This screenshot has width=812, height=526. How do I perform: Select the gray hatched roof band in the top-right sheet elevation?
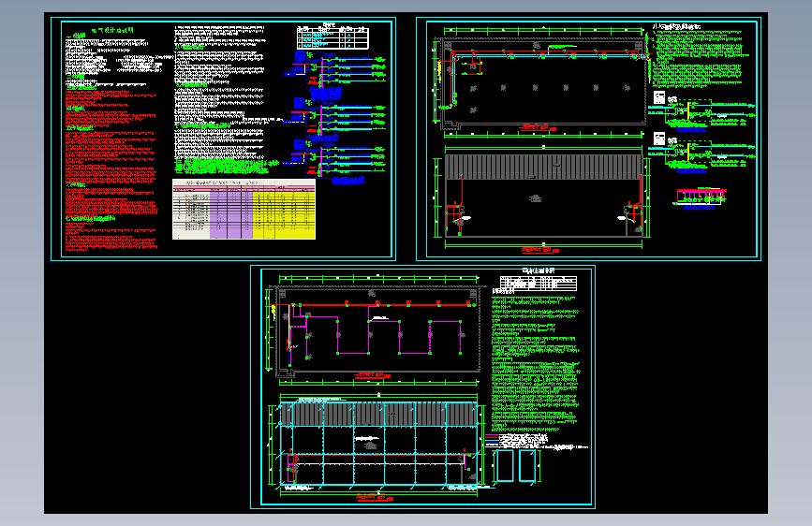click(544, 167)
